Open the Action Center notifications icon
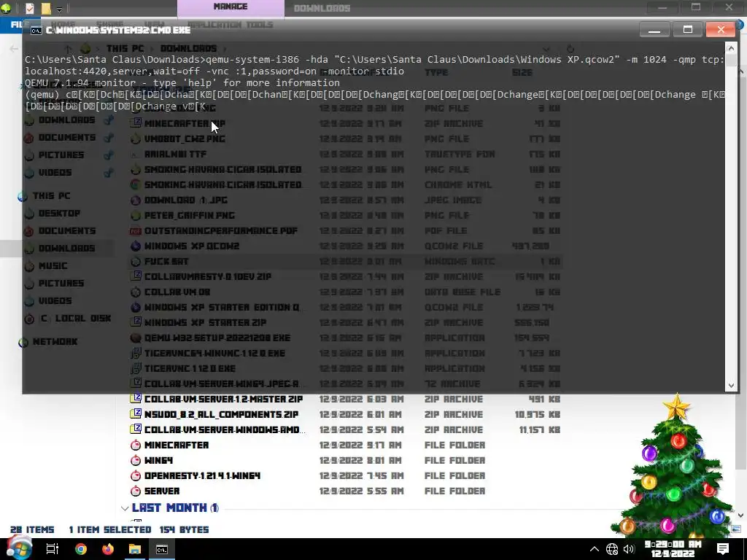This screenshot has width=747, height=560. [x=723, y=549]
